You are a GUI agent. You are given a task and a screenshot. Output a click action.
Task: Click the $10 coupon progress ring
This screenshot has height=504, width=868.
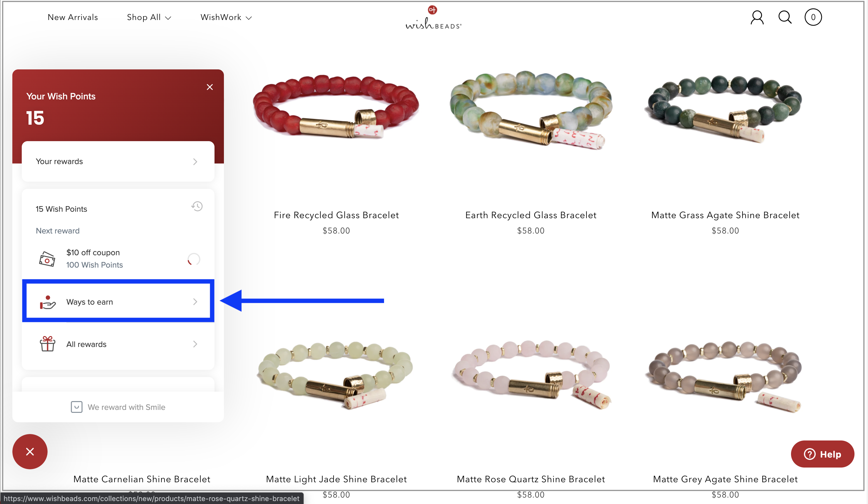(194, 259)
